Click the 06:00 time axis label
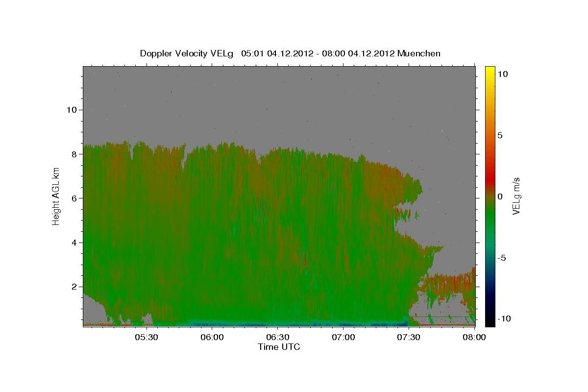The height and width of the screenshot is (392, 588). (x=212, y=338)
